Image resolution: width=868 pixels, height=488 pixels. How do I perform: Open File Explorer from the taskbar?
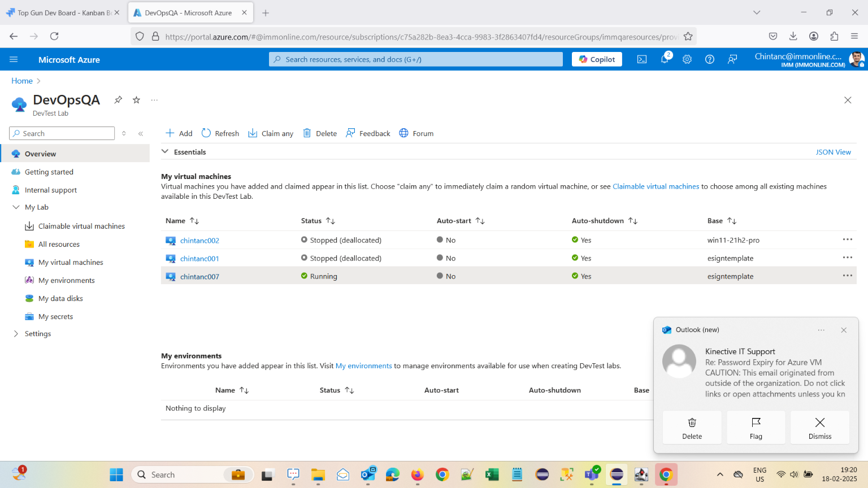point(318,474)
